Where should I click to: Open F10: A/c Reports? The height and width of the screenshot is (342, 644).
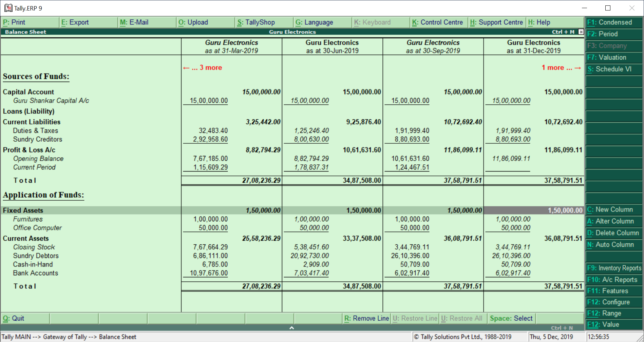613,279
